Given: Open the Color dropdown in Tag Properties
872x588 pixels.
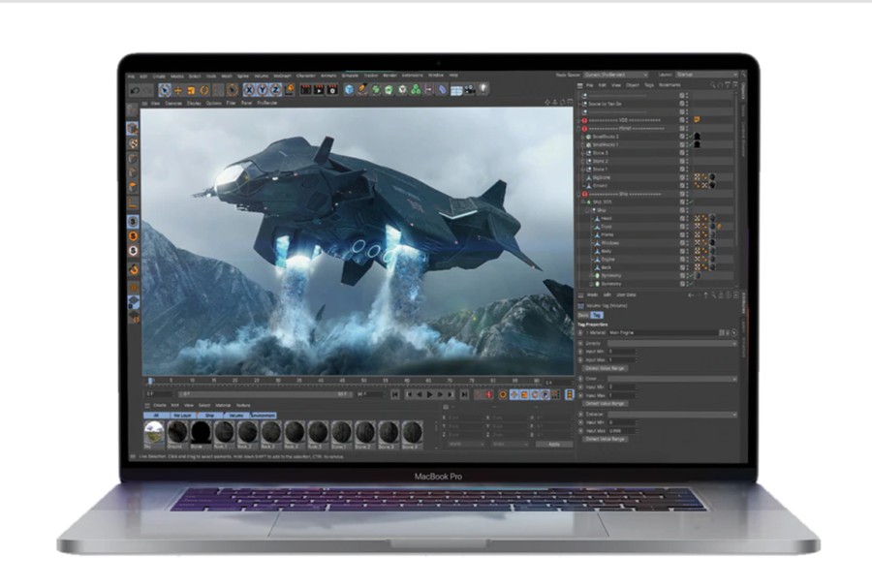Looking at the screenshot, I should (672, 379).
